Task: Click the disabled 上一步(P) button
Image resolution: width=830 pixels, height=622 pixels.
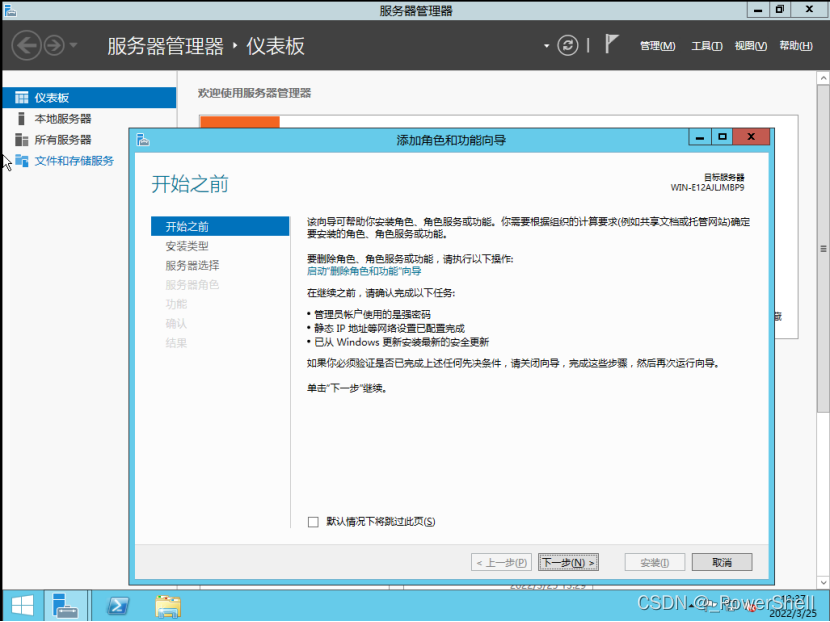Action: (501, 563)
